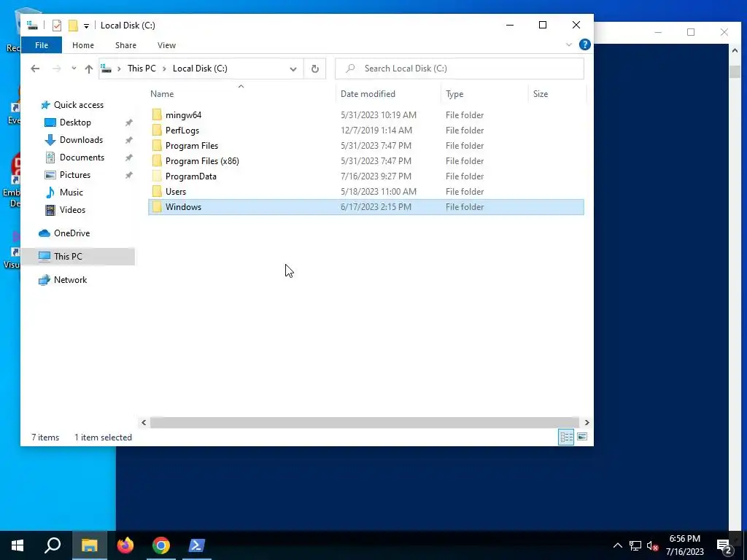Screen dimensions: 747x560
Task: Open the notification center icon
Action: (724, 546)
